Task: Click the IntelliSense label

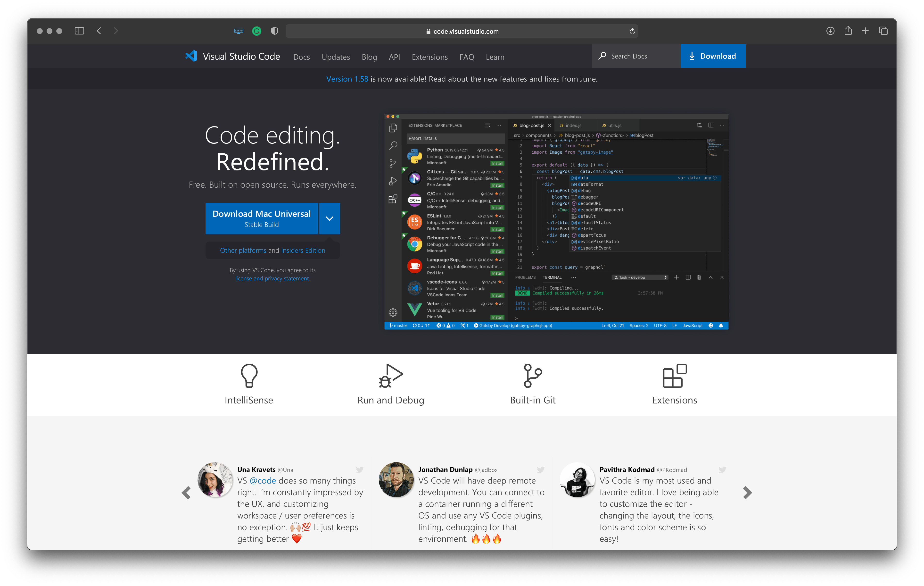Action: point(249,400)
